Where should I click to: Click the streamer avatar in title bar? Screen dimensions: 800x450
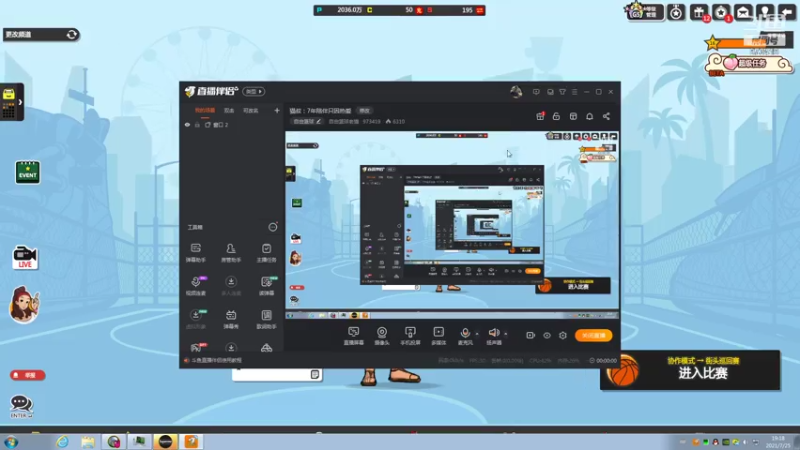tap(516, 92)
